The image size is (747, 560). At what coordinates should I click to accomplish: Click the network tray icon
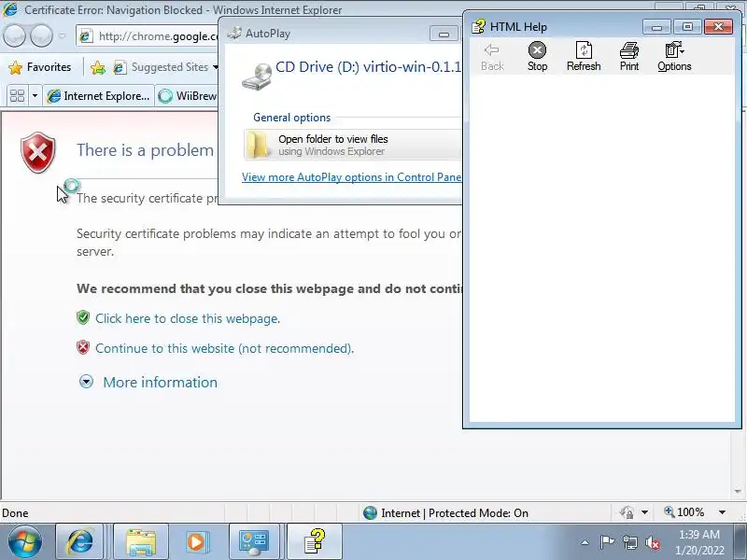coord(629,542)
